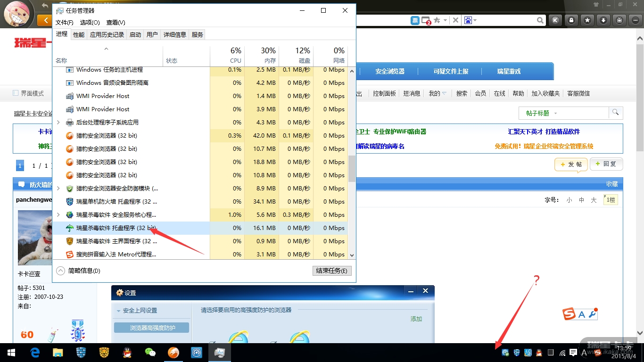Open the 可疑文件上报 nav link
The image size is (644, 362).
[451, 72]
